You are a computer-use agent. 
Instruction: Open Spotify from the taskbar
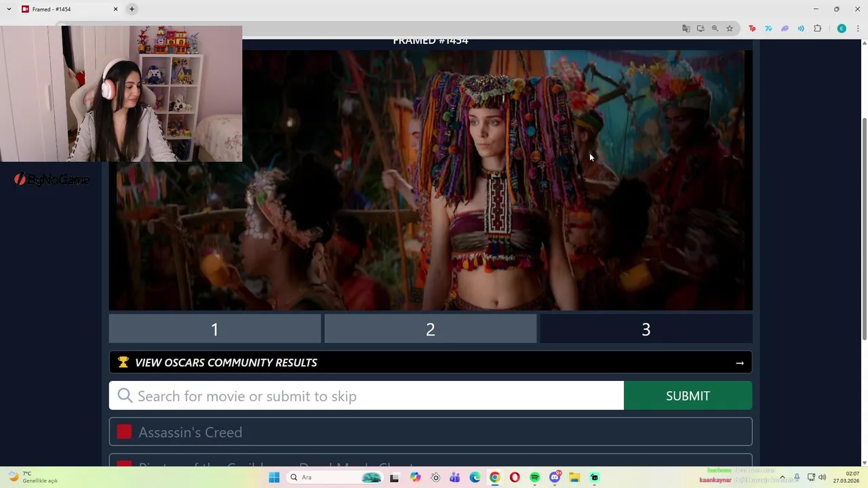(x=535, y=477)
